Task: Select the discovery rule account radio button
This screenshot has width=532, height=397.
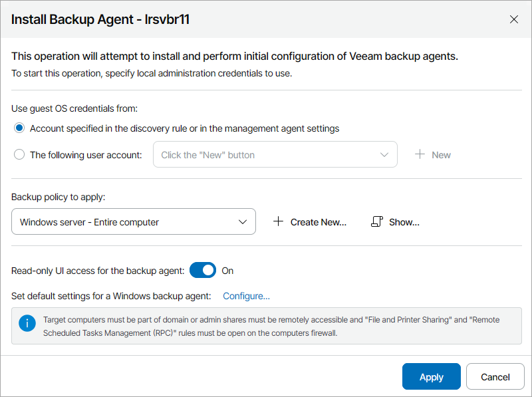Action: 19,128
